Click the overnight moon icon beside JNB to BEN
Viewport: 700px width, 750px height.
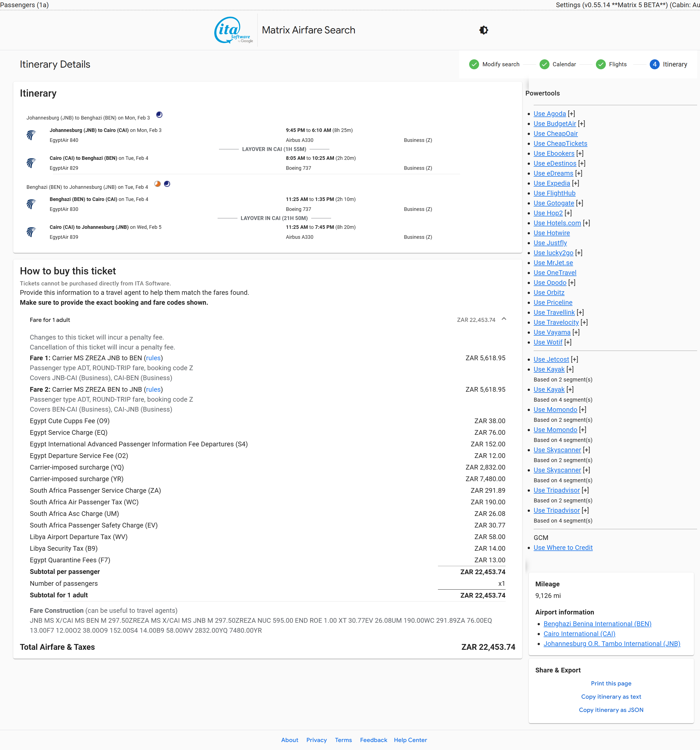[159, 115]
